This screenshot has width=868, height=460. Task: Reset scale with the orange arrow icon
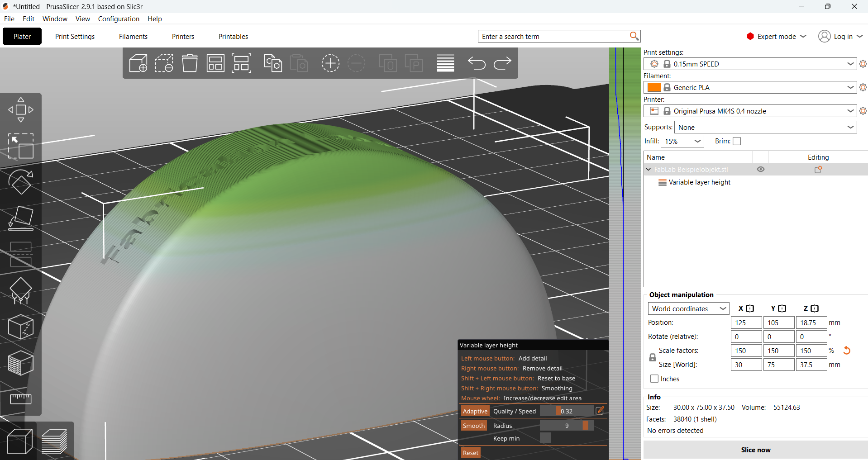point(847,351)
